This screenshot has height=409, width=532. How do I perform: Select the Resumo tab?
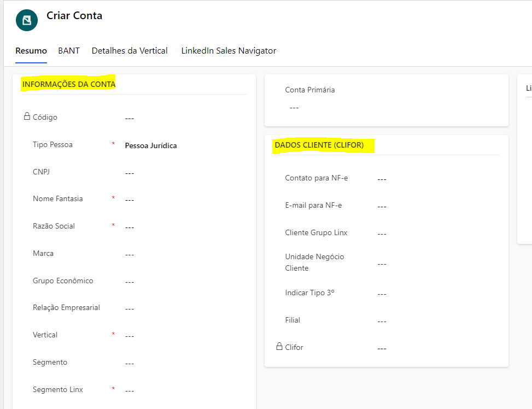[31, 51]
